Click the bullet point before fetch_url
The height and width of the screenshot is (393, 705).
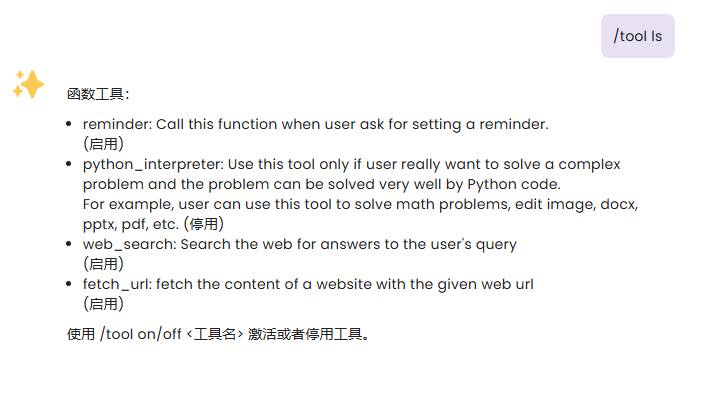[x=69, y=284]
